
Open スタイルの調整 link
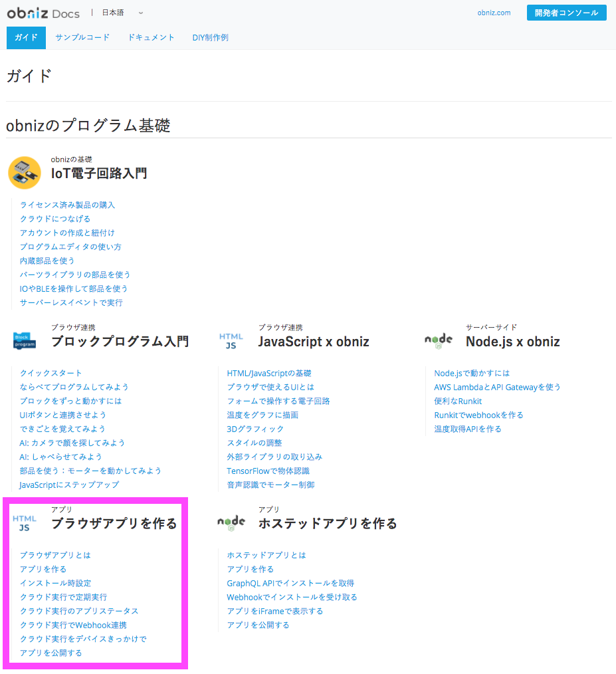(x=255, y=443)
